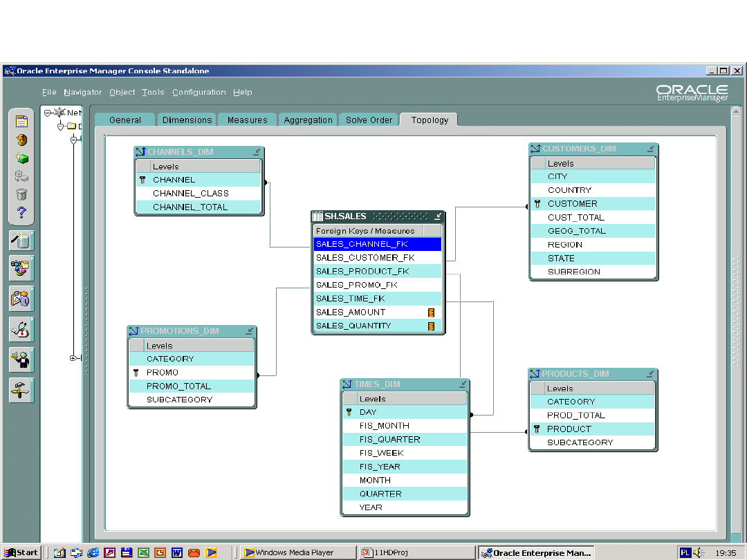Open the stethoscope diagnostics drawer icon
The height and width of the screenshot is (560, 747).
point(21,329)
